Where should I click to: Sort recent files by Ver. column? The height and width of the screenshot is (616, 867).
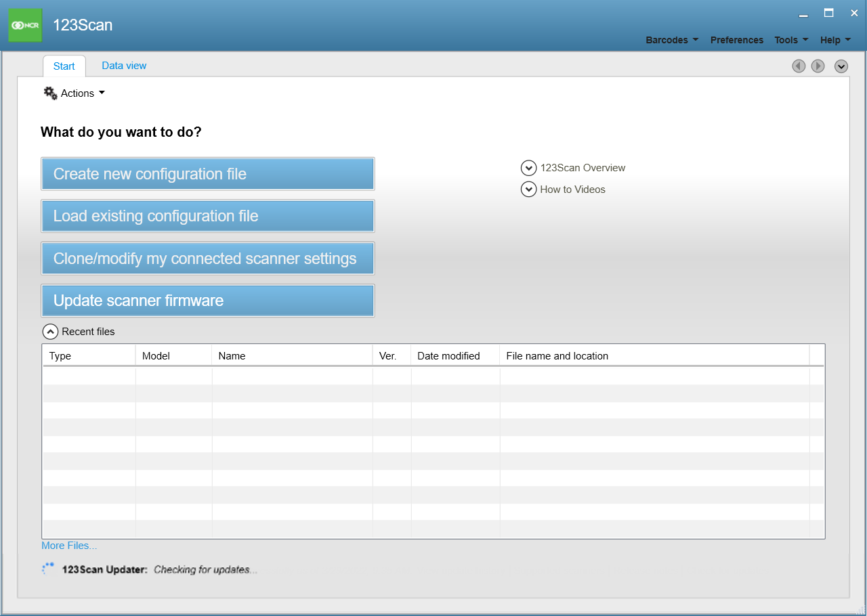tap(392, 356)
